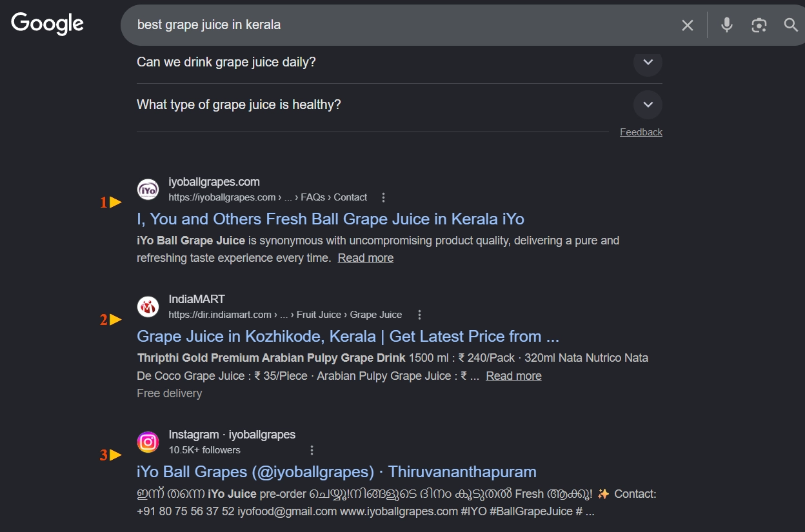Click the Instagram logo icon

148,442
